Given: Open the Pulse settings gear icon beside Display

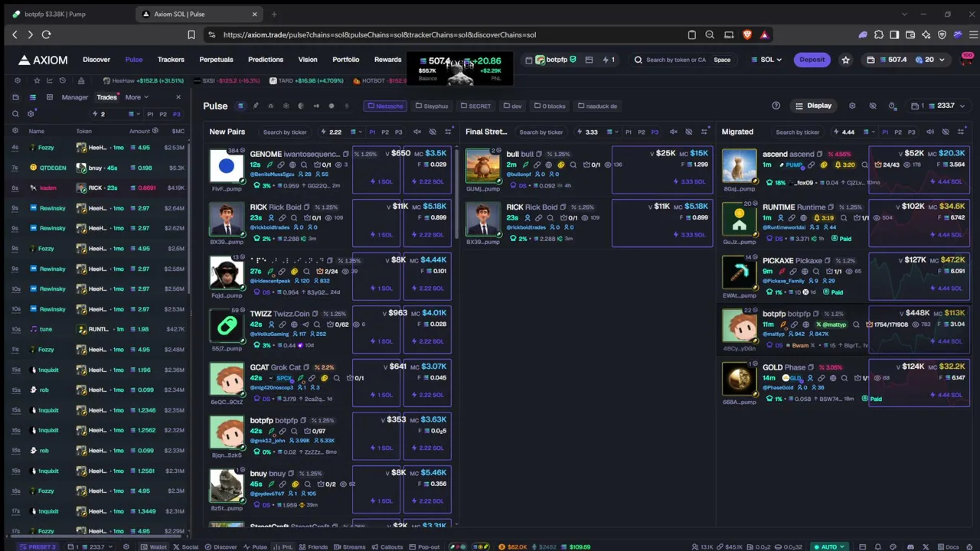Looking at the screenshot, I should tap(852, 106).
